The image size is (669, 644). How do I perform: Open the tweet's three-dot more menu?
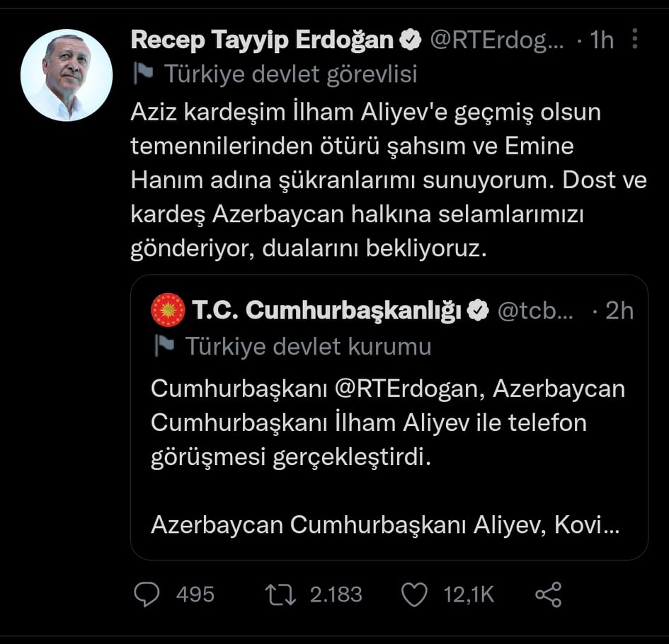click(634, 39)
